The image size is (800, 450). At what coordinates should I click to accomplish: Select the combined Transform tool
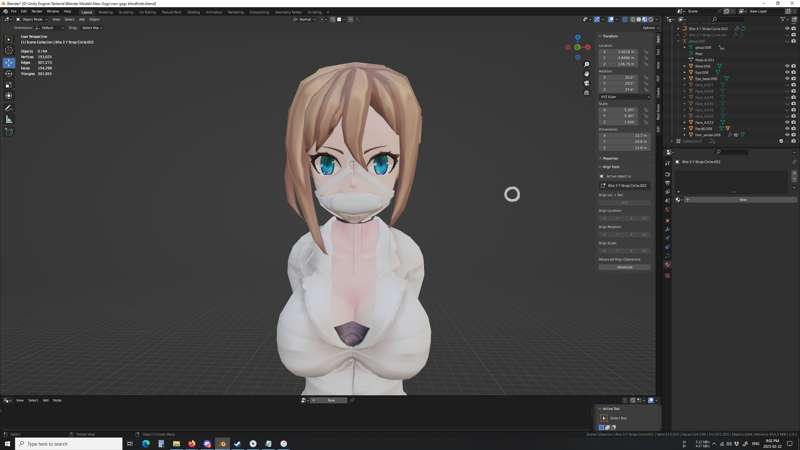pos(9,95)
